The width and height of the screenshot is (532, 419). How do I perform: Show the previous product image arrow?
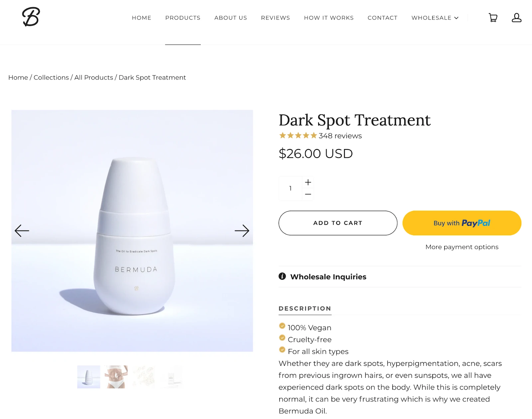[x=22, y=231]
